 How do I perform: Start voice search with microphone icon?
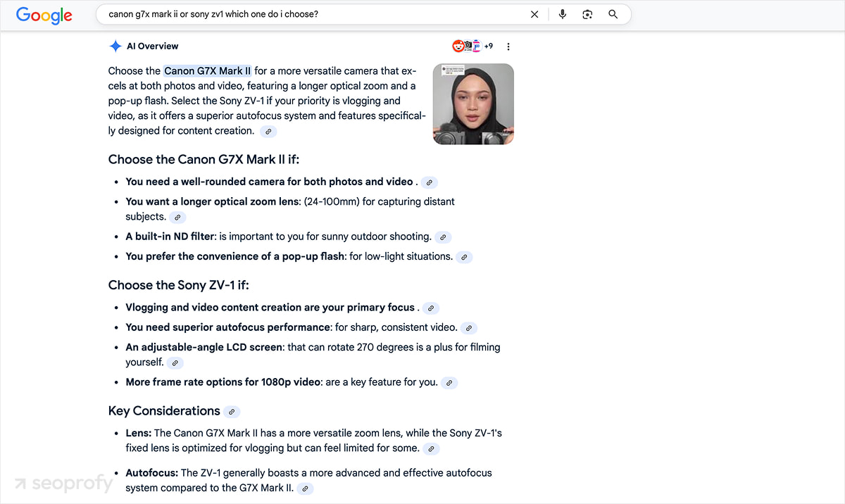562,14
